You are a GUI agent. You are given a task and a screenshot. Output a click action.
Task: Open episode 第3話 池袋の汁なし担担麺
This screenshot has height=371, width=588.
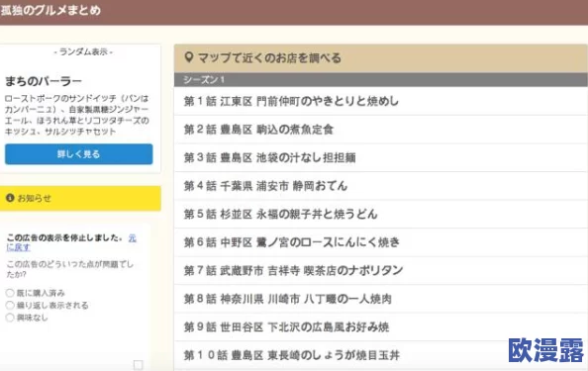click(381, 157)
